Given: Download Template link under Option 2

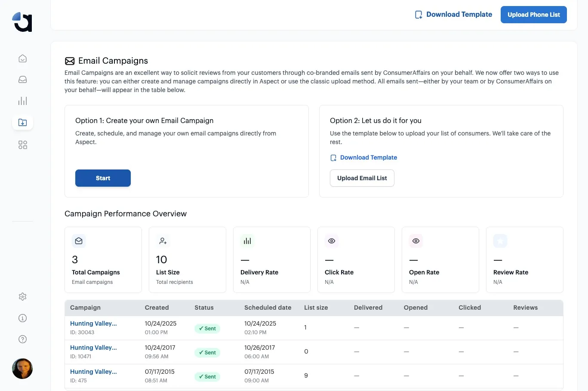Looking at the screenshot, I should [x=363, y=158].
